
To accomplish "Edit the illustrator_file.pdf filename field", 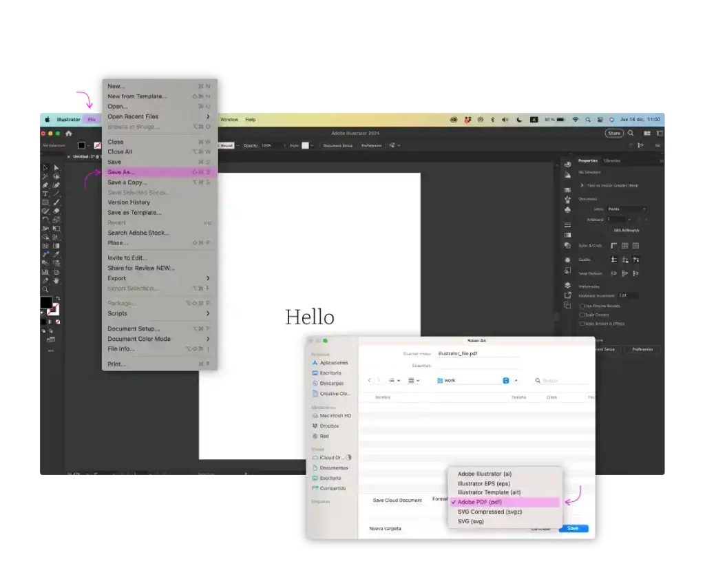I will (478, 354).
